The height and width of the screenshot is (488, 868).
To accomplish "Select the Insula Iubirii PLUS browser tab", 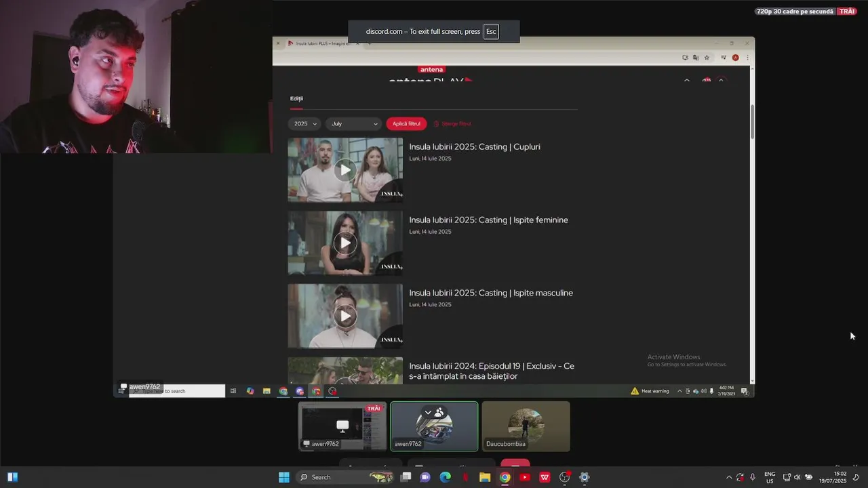I will (x=323, y=43).
